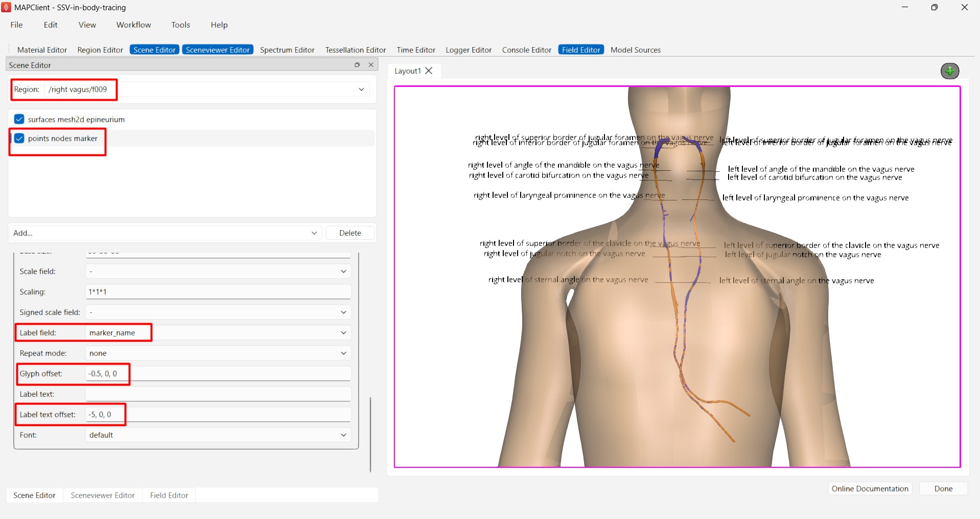Image resolution: width=980 pixels, height=519 pixels.
Task: Click 'left level of jugular notch' label
Action: (803, 254)
